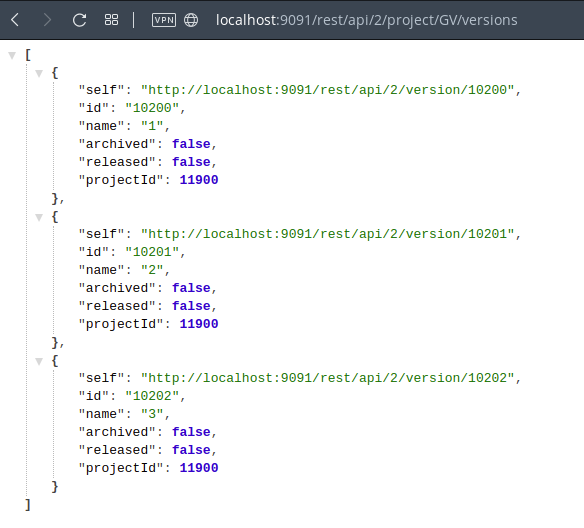Click the address bar URL
Viewport: 584px width, 528px height.
366,20
